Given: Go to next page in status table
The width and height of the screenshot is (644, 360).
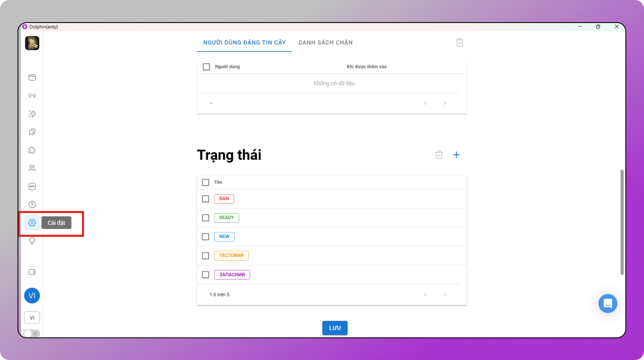Looking at the screenshot, I should click(445, 295).
